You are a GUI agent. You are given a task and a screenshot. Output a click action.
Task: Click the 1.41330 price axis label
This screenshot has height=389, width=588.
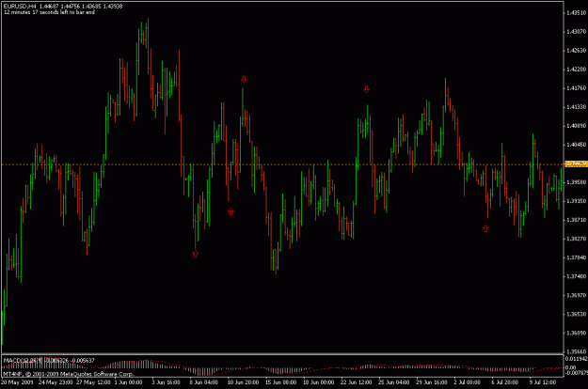click(x=577, y=107)
